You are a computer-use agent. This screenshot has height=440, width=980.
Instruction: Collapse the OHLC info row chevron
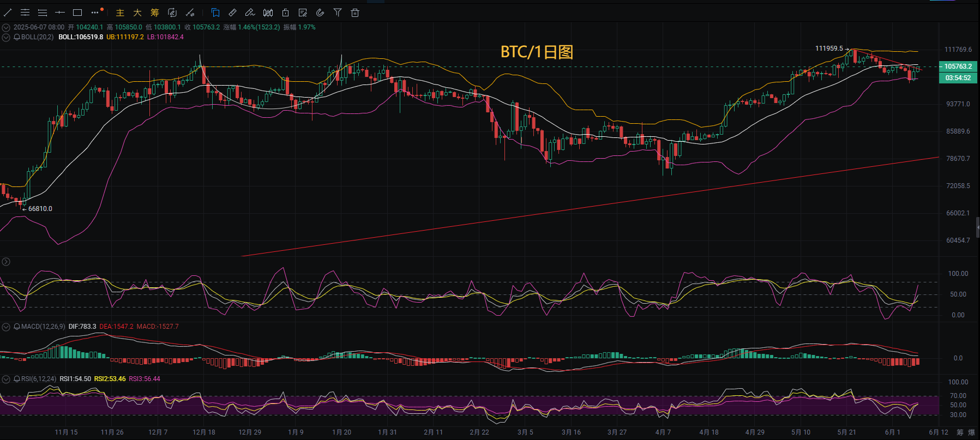tap(6, 27)
